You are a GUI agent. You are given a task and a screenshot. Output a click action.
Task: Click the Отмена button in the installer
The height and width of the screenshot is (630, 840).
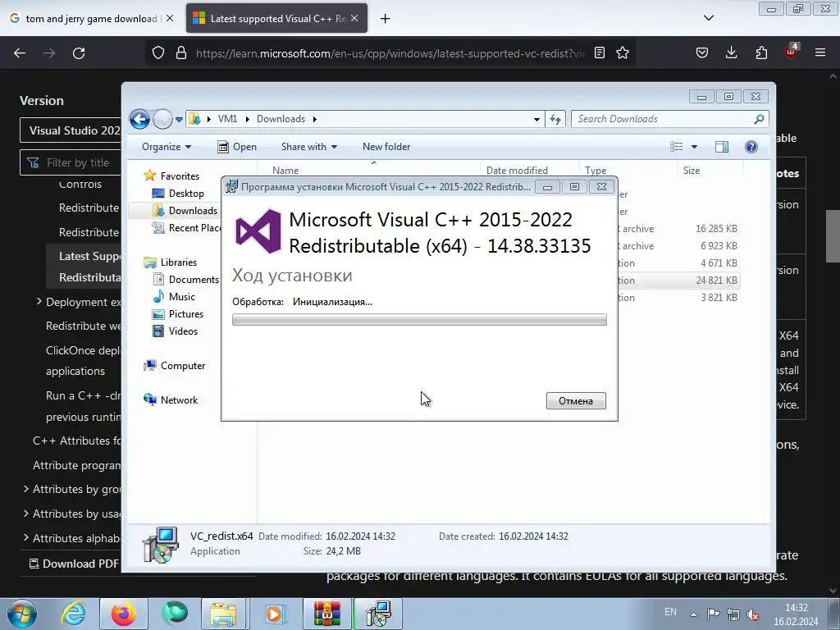click(576, 400)
